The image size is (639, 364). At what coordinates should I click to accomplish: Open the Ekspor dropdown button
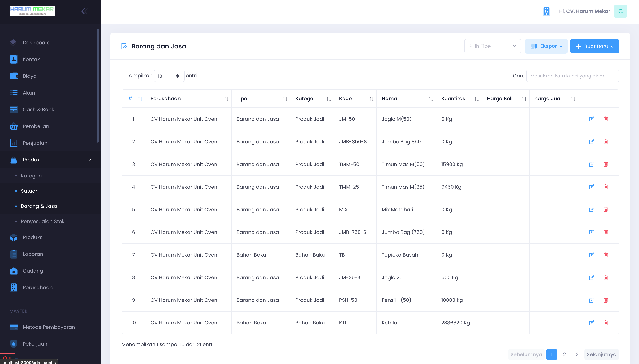[x=546, y=46]
